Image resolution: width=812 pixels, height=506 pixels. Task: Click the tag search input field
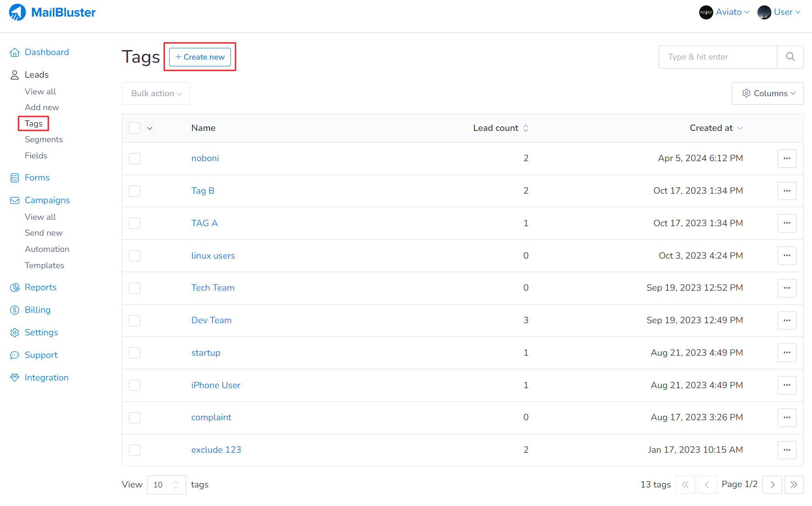coord(717,57)
